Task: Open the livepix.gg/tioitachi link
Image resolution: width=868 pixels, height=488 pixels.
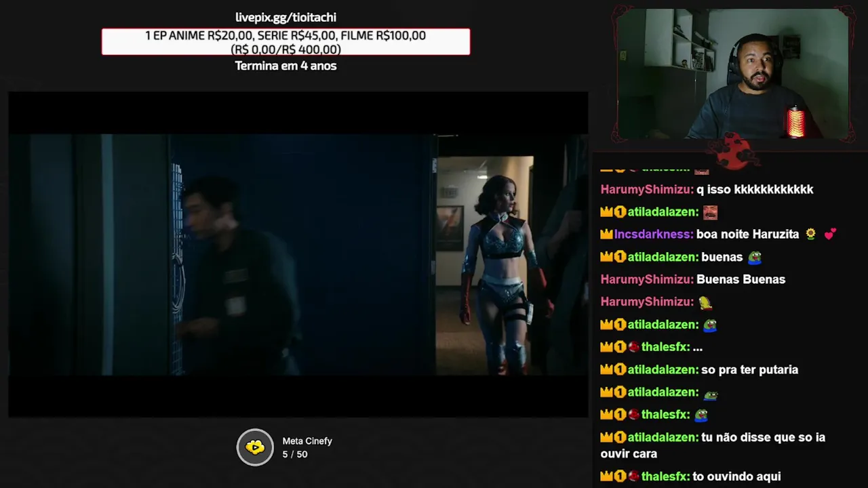Action: [285, 18]
